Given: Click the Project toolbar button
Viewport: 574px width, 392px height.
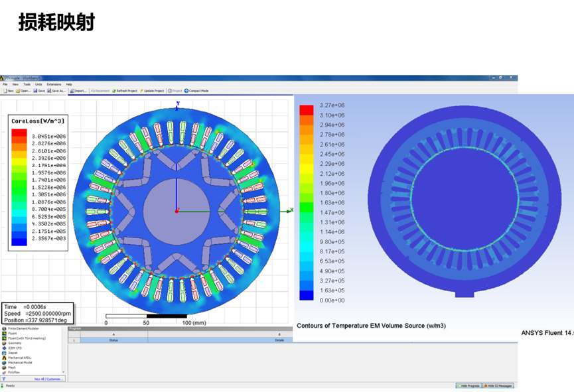Looking at the screenshot, I should pos(175,91).
